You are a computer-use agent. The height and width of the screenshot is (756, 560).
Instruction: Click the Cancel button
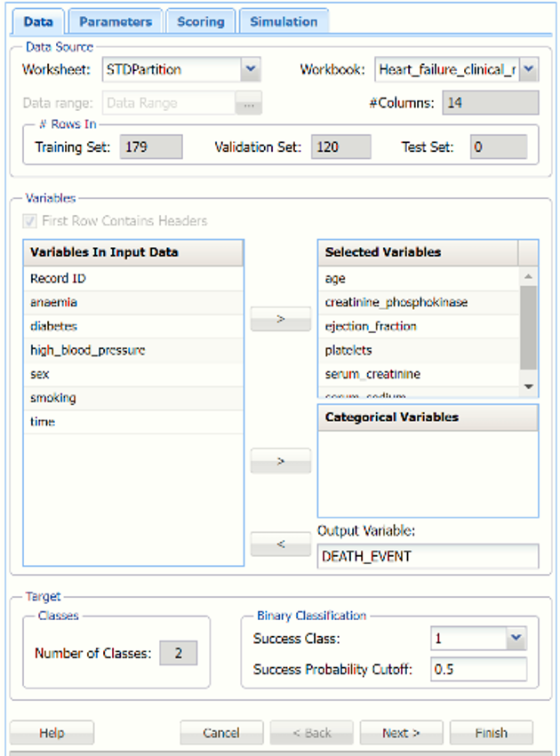(x=221, y=733)
